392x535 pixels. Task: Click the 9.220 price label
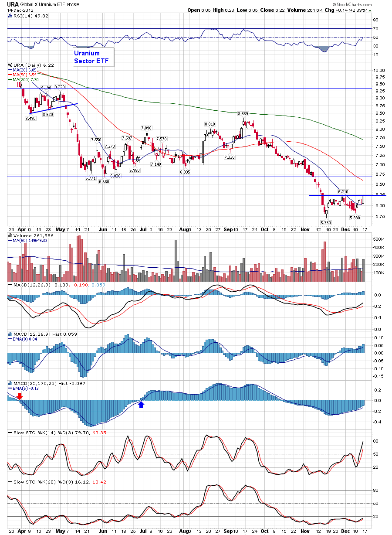pos(59,87)
